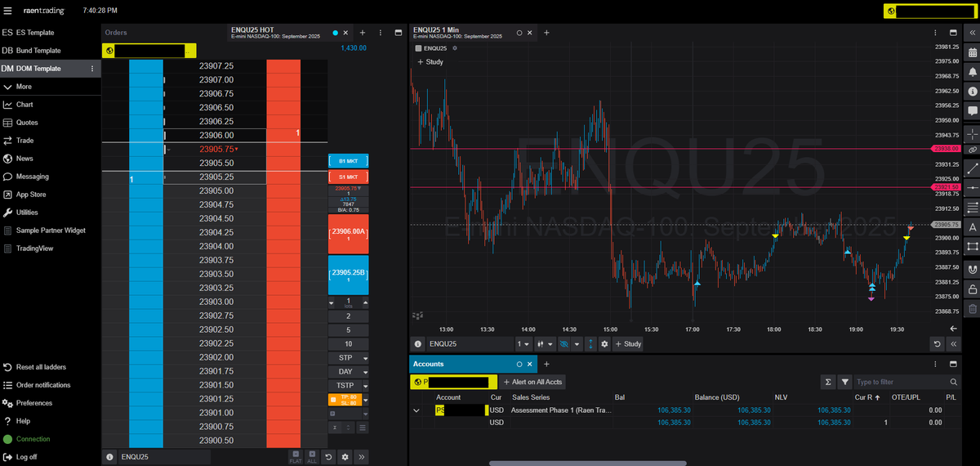The height and width of the screenshot is (466, 980).
Task: Click the chart ENQU25 symbol field
Action: pos(470,344)
